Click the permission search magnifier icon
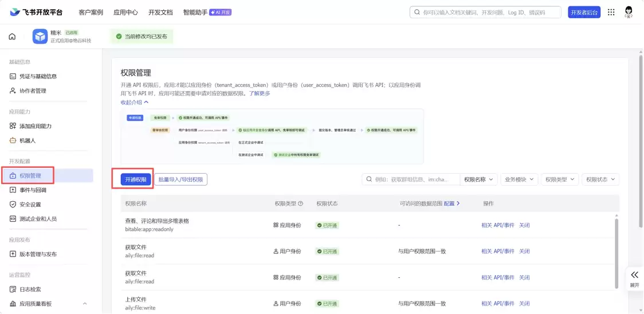Image resolution: width=644 pixels, height=314 pixels. (x=369, y=179)
